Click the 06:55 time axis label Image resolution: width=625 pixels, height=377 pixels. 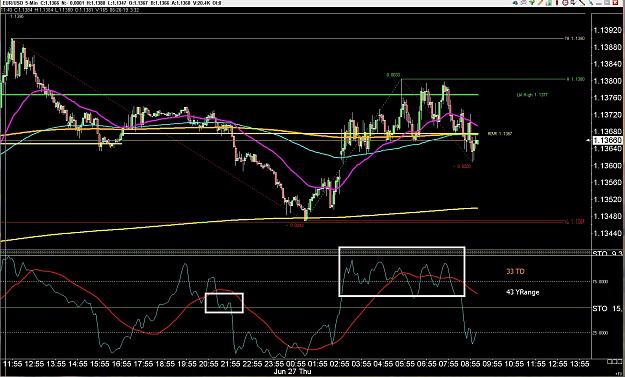coord(426,364)
